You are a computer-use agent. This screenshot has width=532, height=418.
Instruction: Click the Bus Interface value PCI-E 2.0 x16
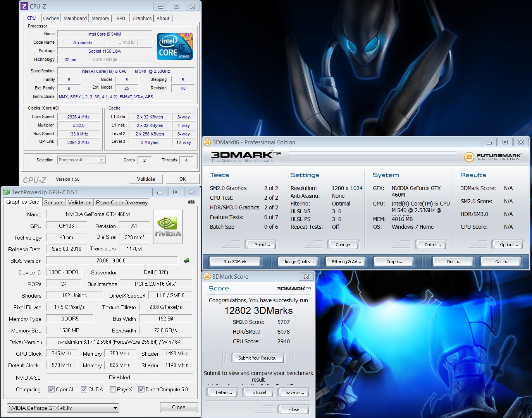coord(156,284)
